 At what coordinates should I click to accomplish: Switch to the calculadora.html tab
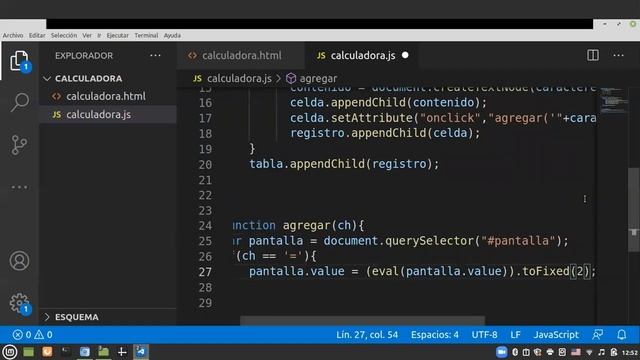[241, 56]
